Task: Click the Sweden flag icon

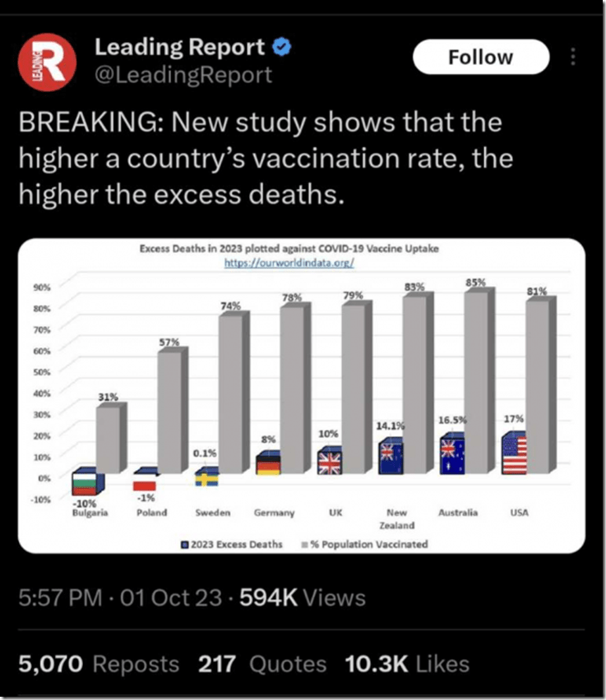Action: pos(207,477)
